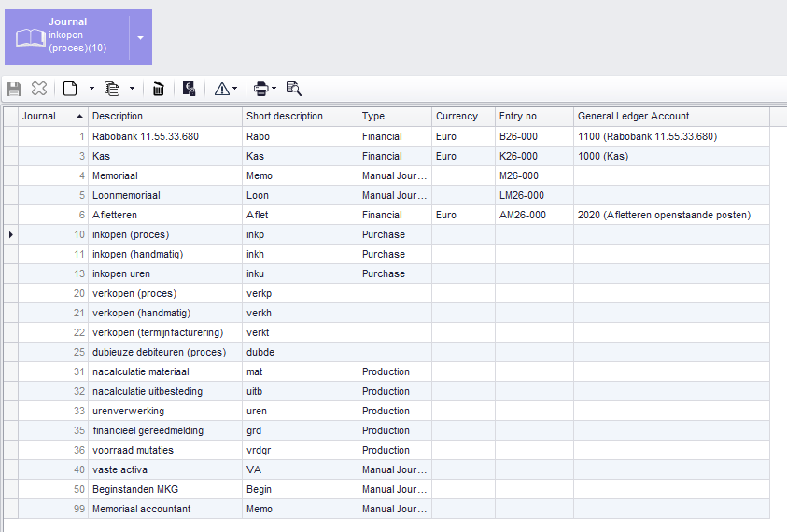The width and height of the screenshot is (787, 532).
Task: Select the Rabobank 11.55.33.680 row
Action: coord(145,136)
